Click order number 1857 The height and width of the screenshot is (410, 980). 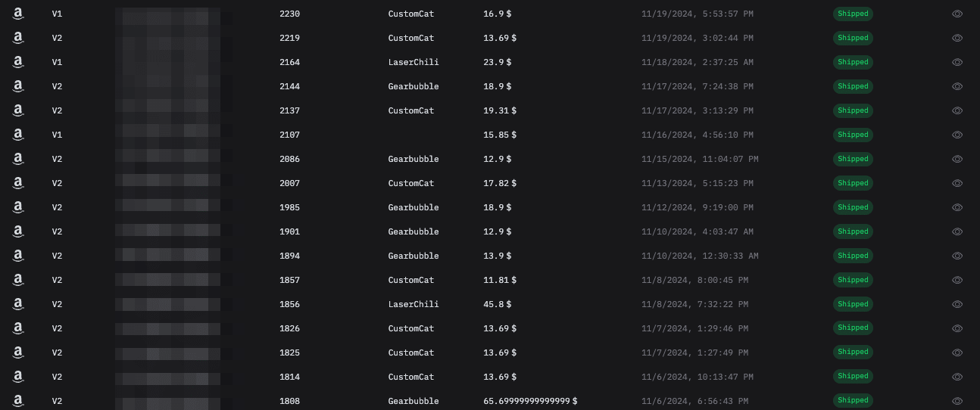(x=289, y=280)
